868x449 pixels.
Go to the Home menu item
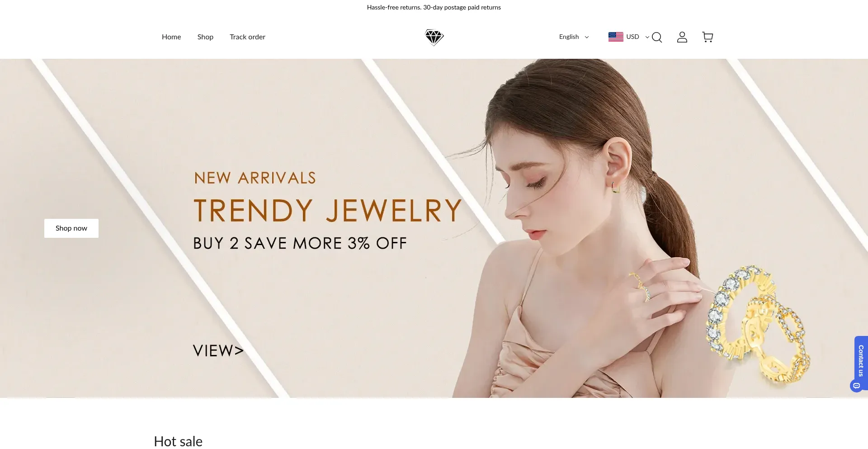point(171,37)
